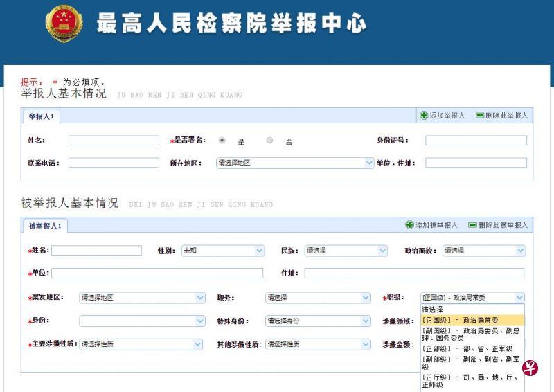
Task: Click the national emblem logo in header
Action: click(x=64, y=23)
